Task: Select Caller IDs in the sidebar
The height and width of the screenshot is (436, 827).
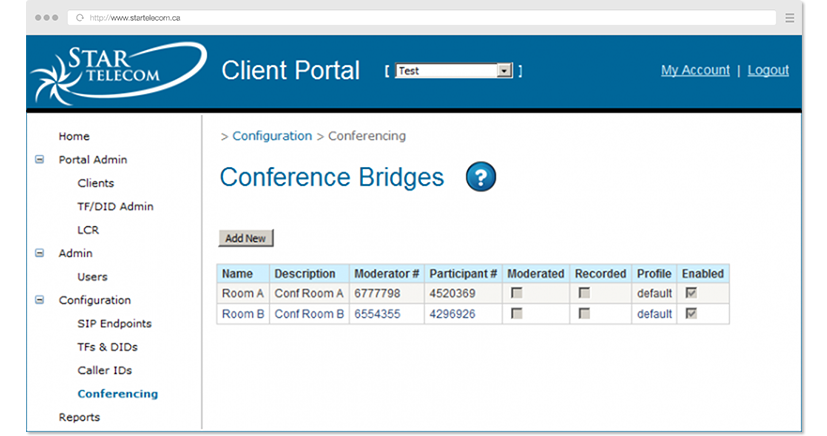Action: tap(104, 371)
